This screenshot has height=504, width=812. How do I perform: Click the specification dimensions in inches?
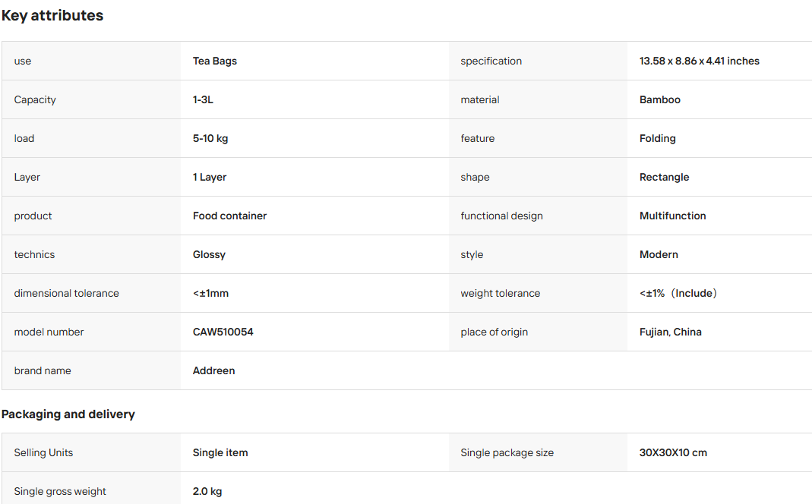tap(699, 61)
